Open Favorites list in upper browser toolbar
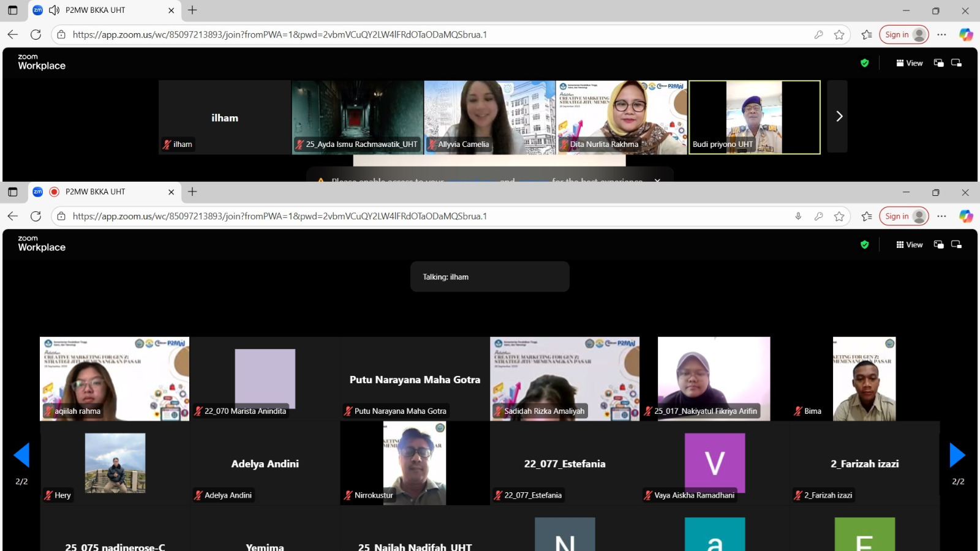This screenshot has width=980, height=551. (866, 35)
